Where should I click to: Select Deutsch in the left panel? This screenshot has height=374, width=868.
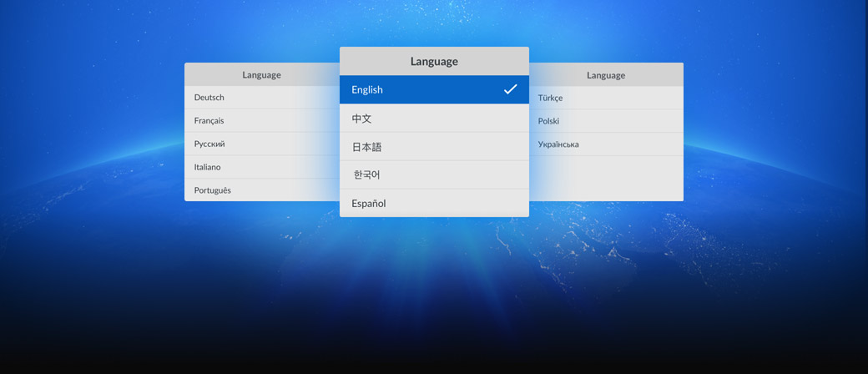209,98
